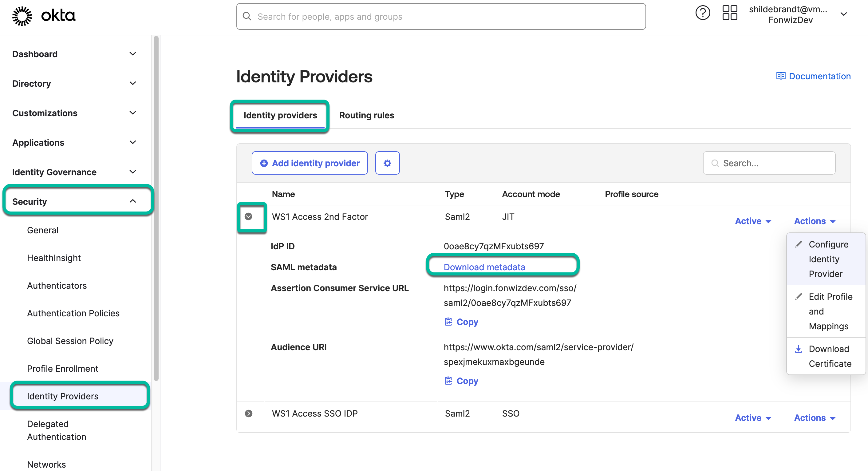This screenshot has width=868, height=471.
Task: Click the sidebar vertical scrollbar
Action: (x=156, y=209)
